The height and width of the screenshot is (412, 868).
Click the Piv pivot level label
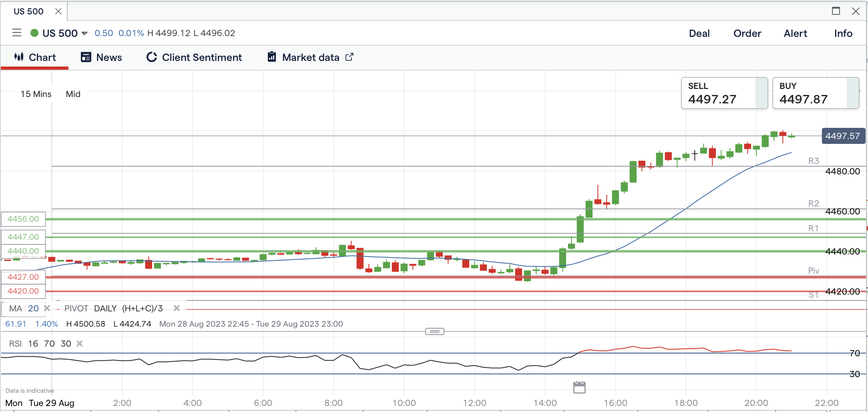814,271
